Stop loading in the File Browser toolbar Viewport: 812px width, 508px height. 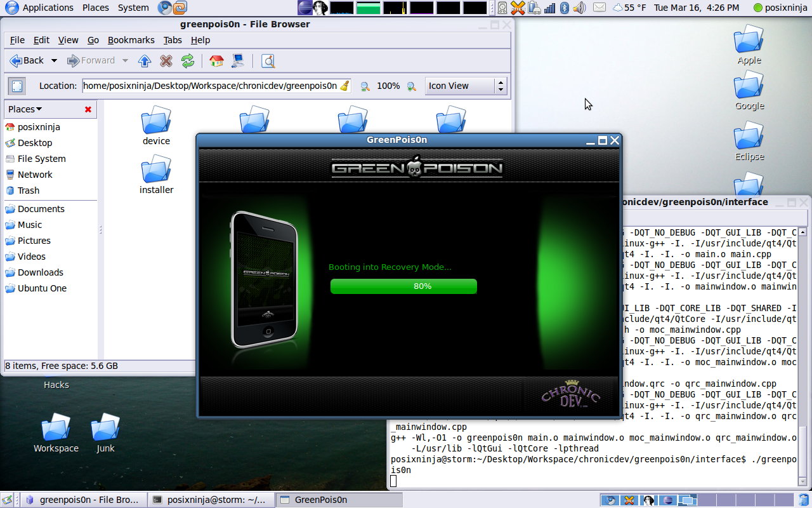[166, 61]
